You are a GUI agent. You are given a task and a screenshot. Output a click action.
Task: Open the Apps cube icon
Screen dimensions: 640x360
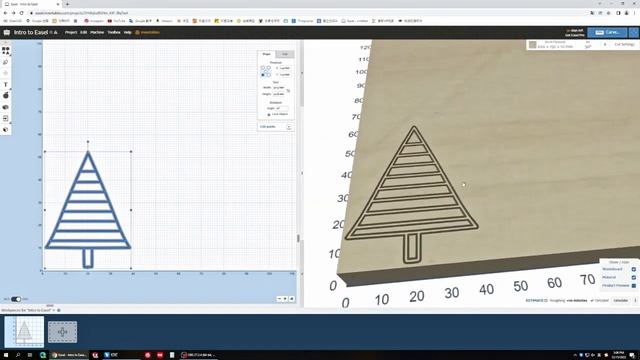6,129
